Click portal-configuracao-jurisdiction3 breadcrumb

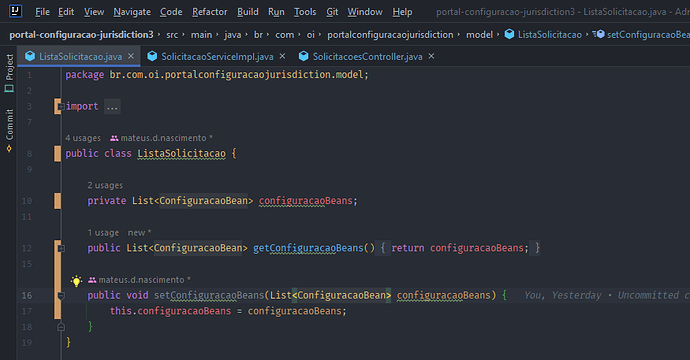click(81, 34)
